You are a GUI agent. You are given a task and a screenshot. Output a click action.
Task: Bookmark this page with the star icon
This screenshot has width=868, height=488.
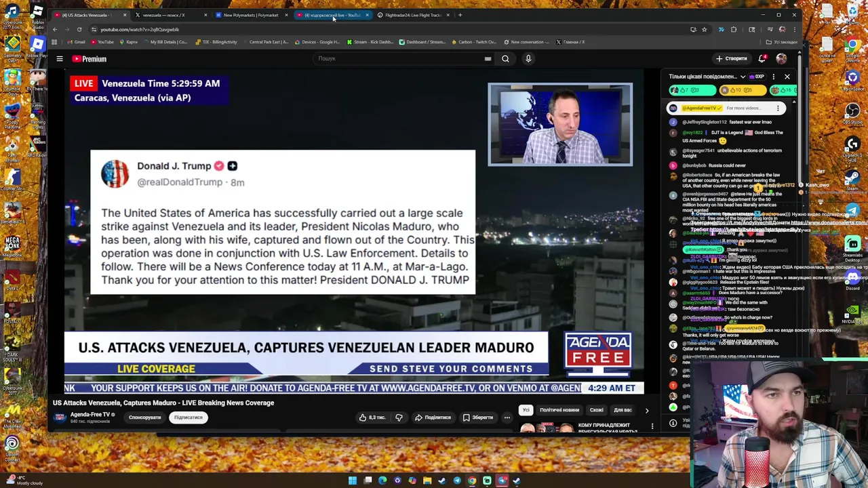[704, 29]
